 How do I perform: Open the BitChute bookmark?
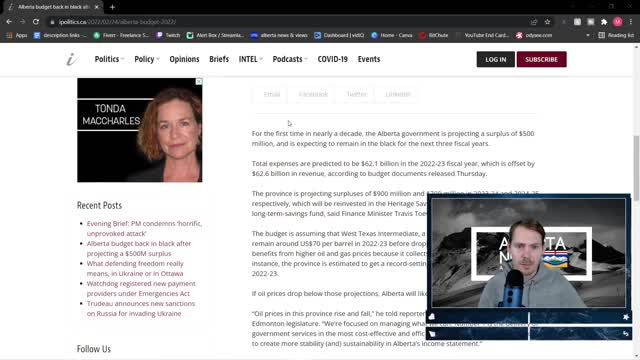(x=434, y=36)
